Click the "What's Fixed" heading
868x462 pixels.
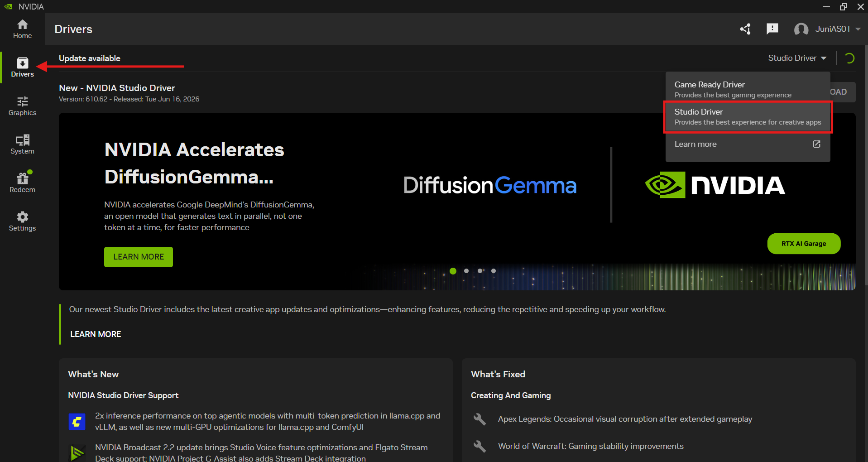pos(498,374)
